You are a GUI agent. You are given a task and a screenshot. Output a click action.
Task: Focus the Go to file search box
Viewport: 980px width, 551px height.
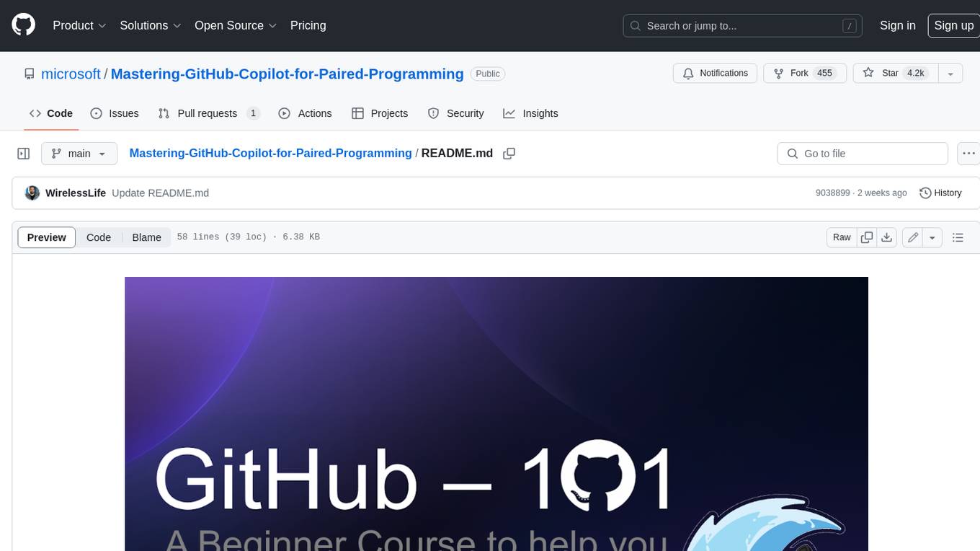coord(863,154)
